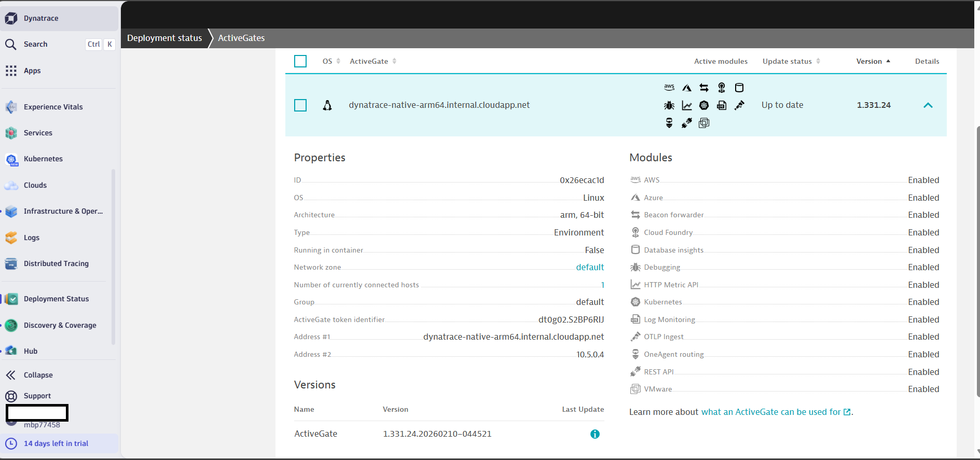The width and height of the screenshot is (980, 460).
Task: Open the default network zone link
Action: 590,267
